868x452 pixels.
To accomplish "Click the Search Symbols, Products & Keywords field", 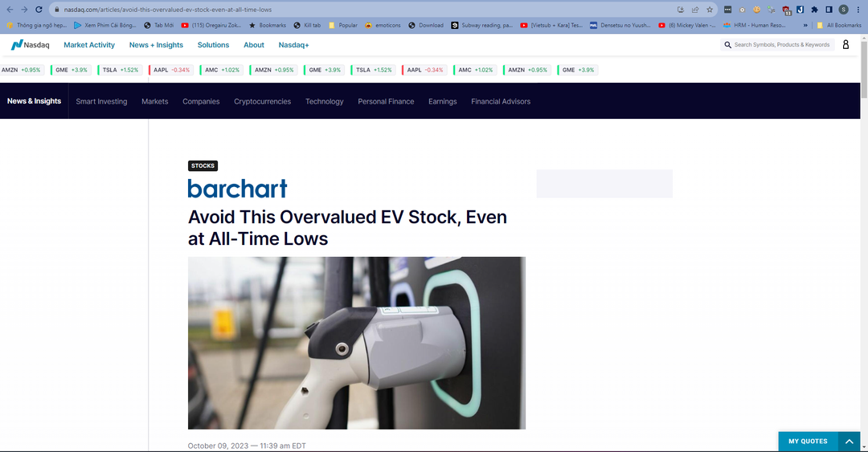I will click(781, 45).
